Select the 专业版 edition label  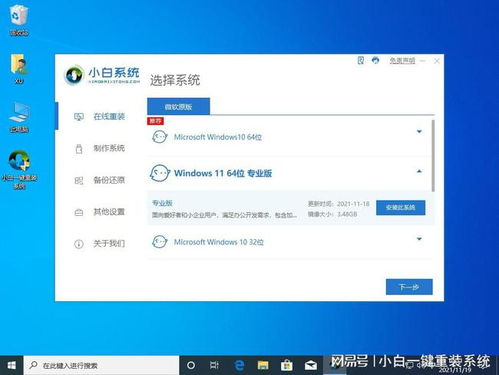tap(162, 203)
